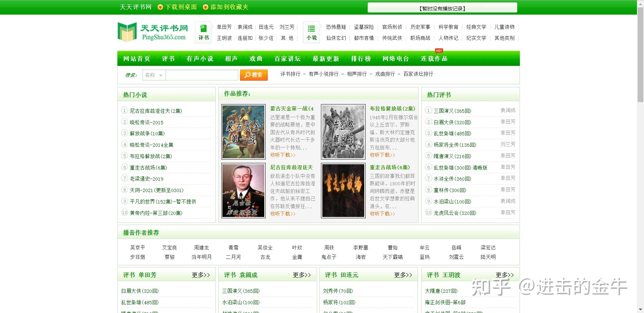Click the 暂时没有播放记录 playback history bar
644x313 pixels.
442,8
